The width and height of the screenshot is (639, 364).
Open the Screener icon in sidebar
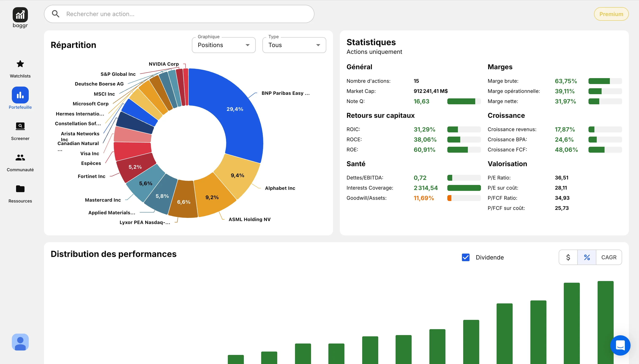coord(20,126)
